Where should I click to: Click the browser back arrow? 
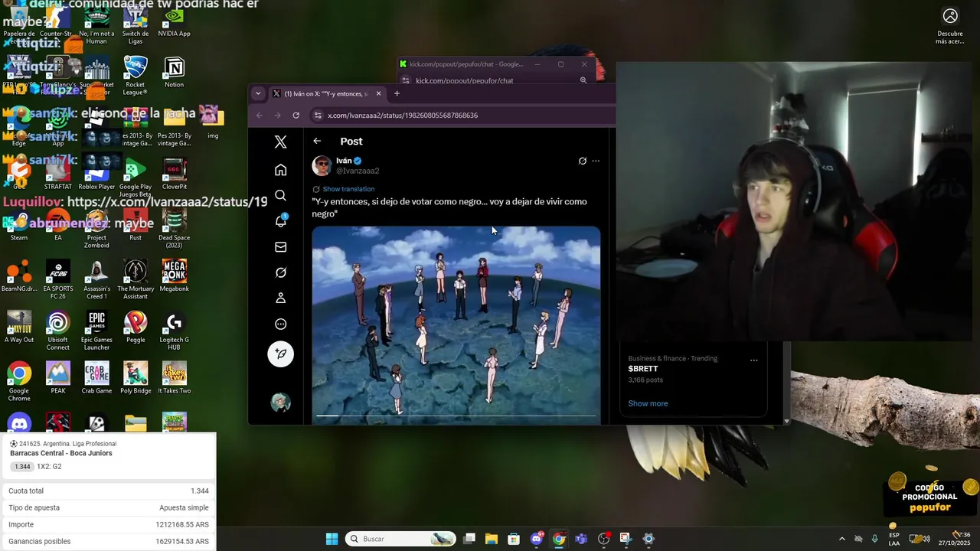259,116
